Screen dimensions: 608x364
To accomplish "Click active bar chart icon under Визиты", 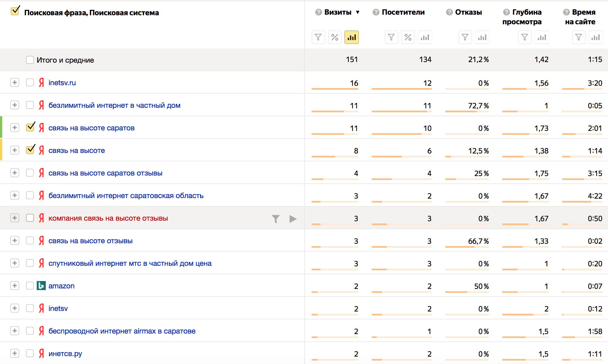I will (351, 37).
